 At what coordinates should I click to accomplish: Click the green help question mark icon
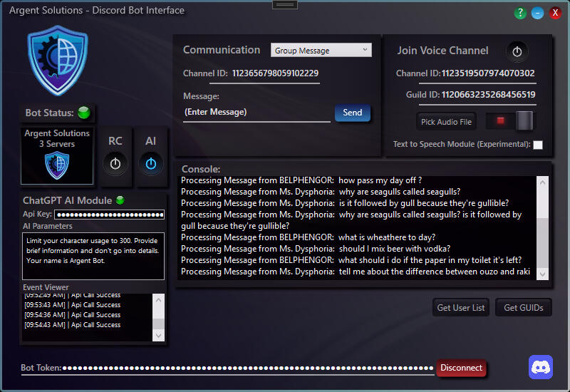pyautogui.click(x=520, y=13)
